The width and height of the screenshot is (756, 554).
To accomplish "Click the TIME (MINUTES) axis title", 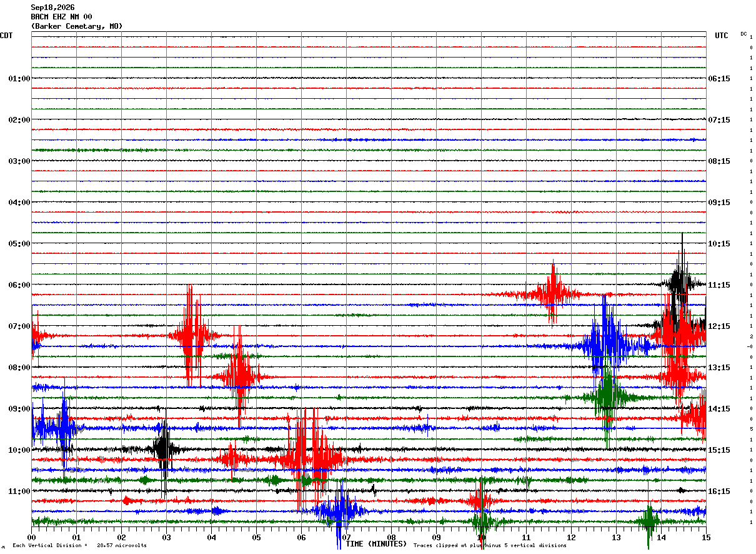I will [x=376, y=544].
